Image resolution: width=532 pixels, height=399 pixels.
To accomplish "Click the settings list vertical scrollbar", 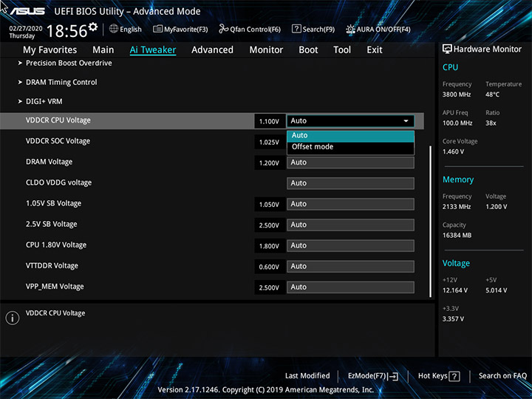I will click(x=430, y=222).
